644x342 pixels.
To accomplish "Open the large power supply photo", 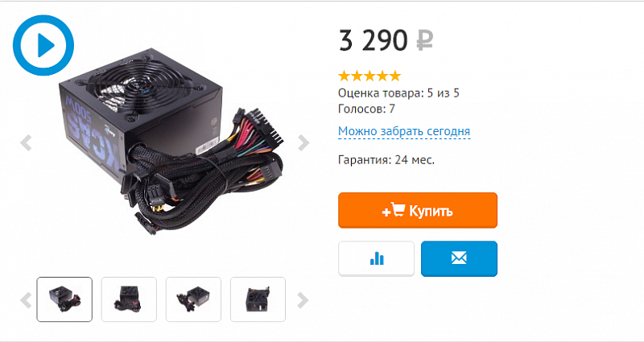I will pos(171,142).
